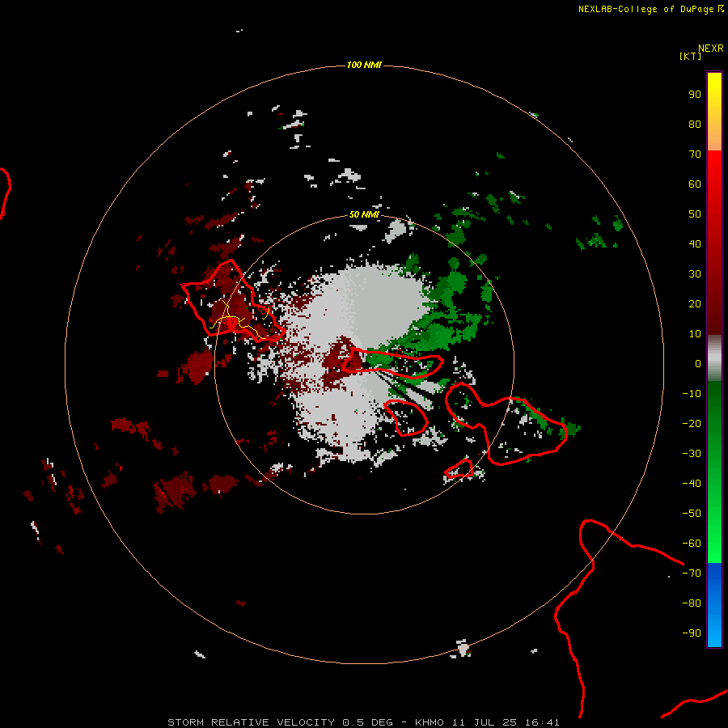
Task: Pick the gray zero-velocity segment of color bar
Action: pos(714,358)
